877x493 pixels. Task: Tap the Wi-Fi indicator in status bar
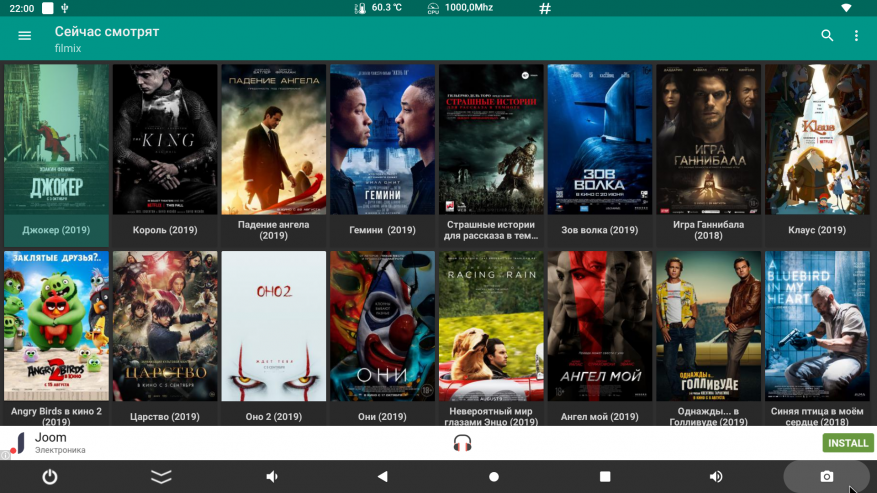846,8
